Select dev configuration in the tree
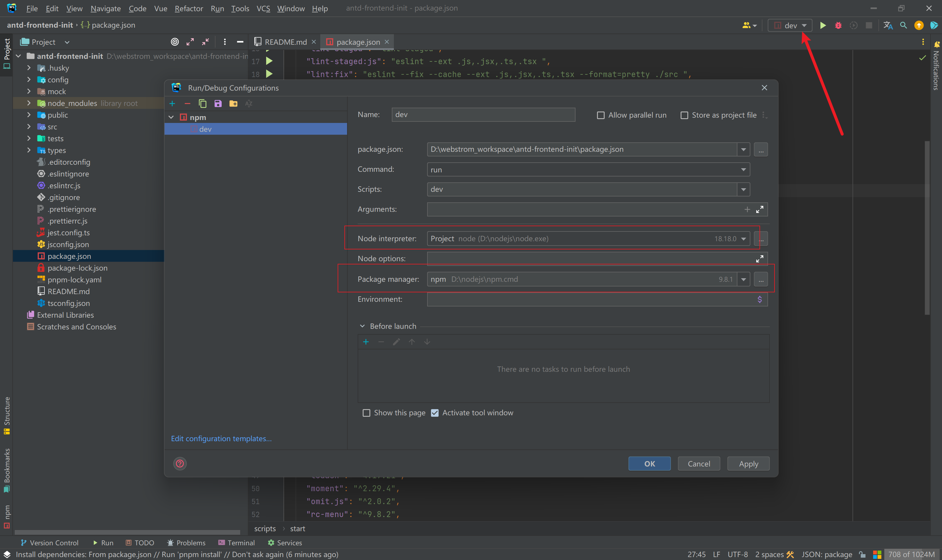This screenshot has width=942, height=560. click(x=256, y=129)
